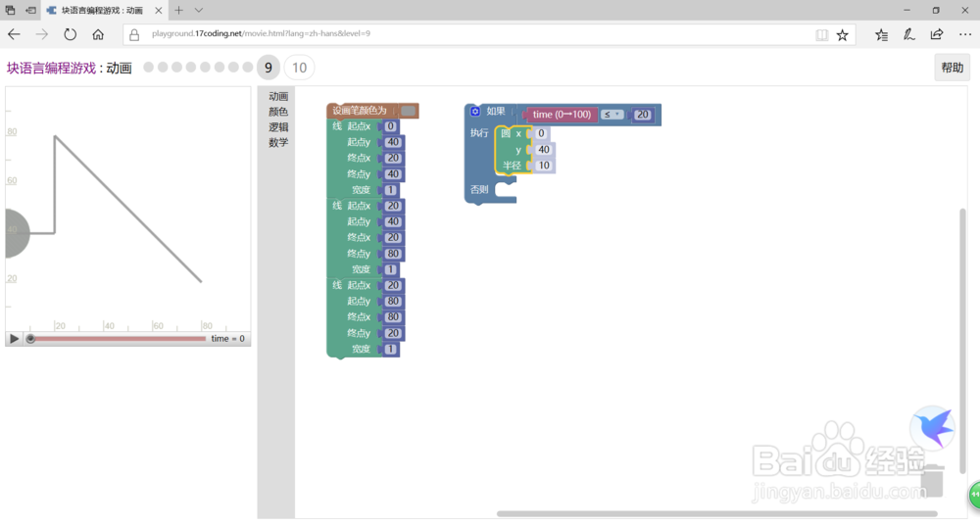This screenshot has width=980, height=525.
Task: Edit third line width value 1
Action: point(391,349)
